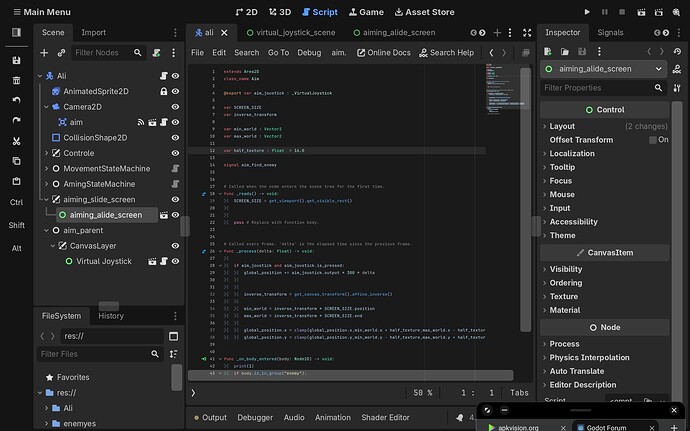Pause the running project
Screen dimensions: 690x431
click(605, 12)
